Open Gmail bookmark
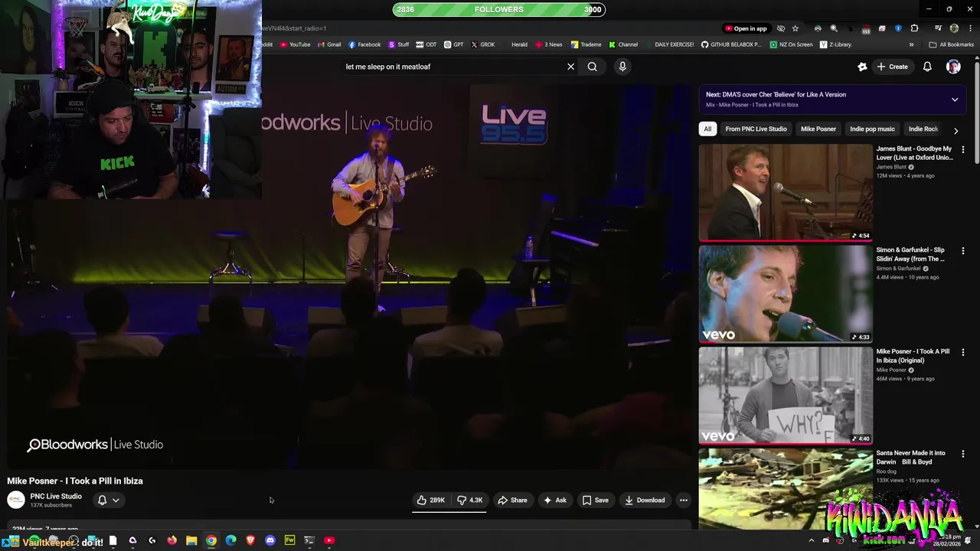 click(x=329, y=44)
